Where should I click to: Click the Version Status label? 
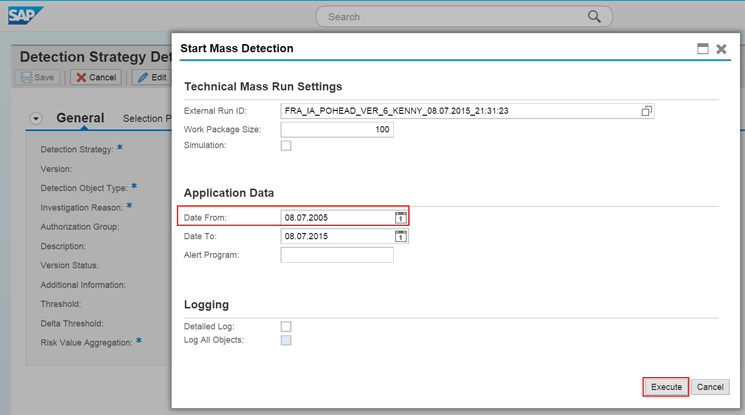(x=69, y=265)
